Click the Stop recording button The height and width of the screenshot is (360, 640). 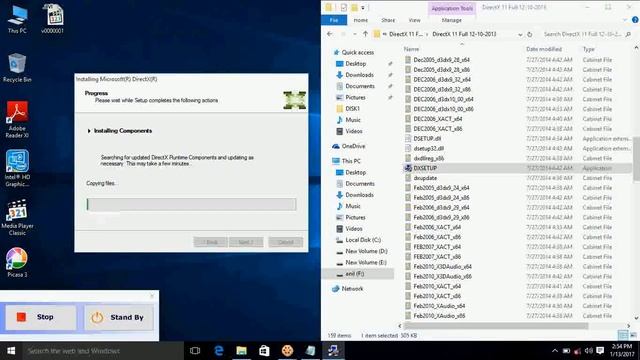point(40,317)
